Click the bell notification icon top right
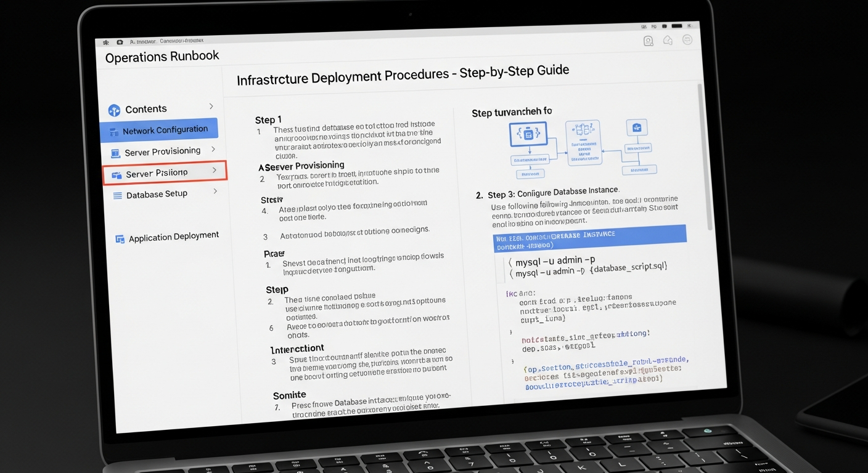 [x=668, y=39]
